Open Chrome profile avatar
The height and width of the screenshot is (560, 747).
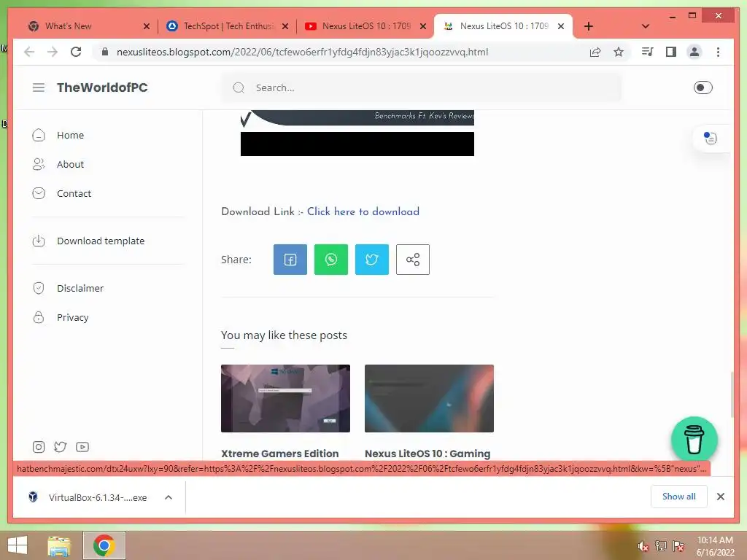[694, 52]
